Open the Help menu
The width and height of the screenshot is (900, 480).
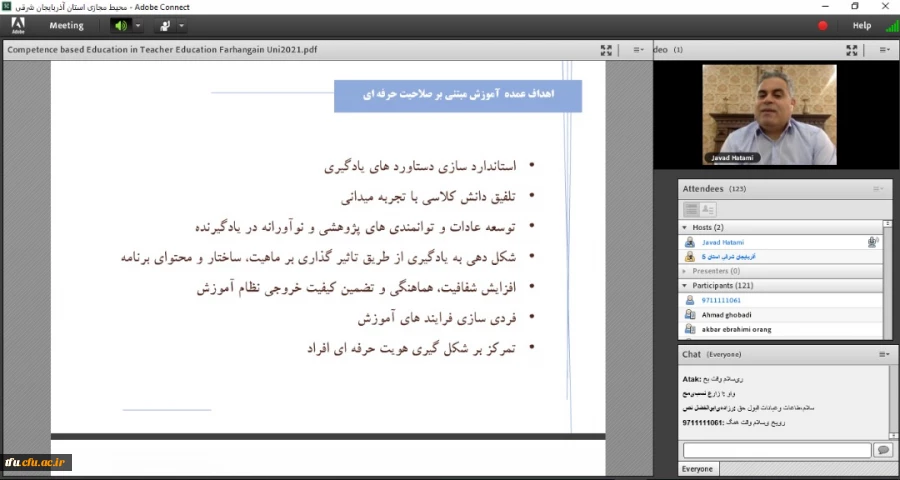(x=862, y=26)
